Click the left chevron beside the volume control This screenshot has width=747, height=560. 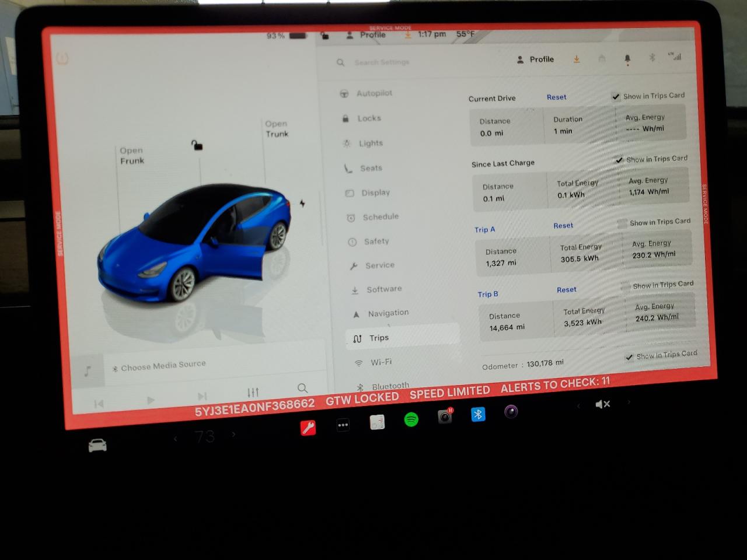(578, 404)
